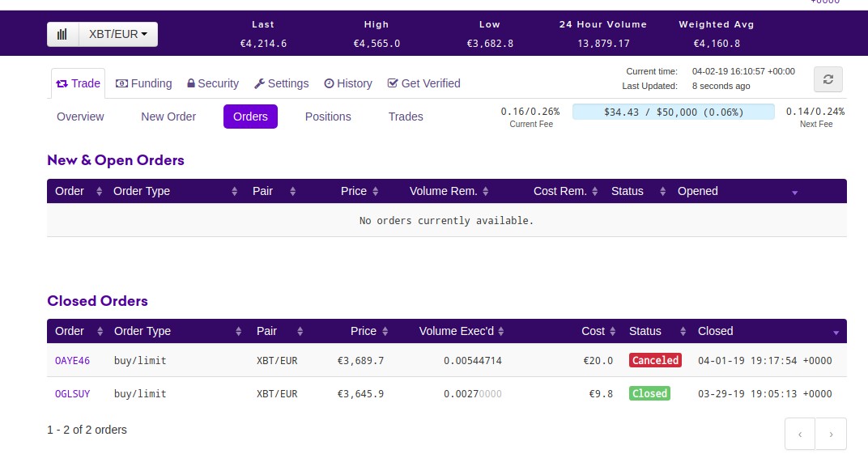Click the 03-29-19 19:05:13 closed timestamp
The height and width of the screenshot is (458, 868).
[765, 394]
